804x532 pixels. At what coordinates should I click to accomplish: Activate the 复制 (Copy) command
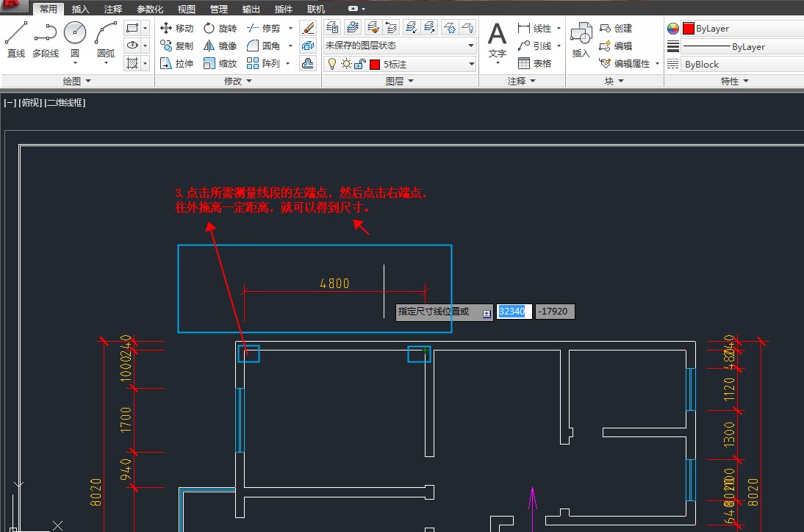[x=176, y=46]
